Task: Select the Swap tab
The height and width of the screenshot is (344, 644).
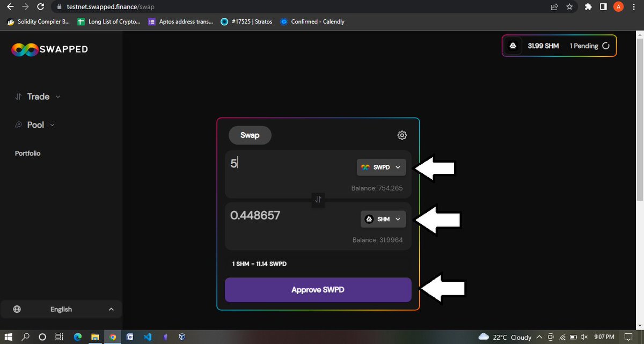Action: point(250,135)
